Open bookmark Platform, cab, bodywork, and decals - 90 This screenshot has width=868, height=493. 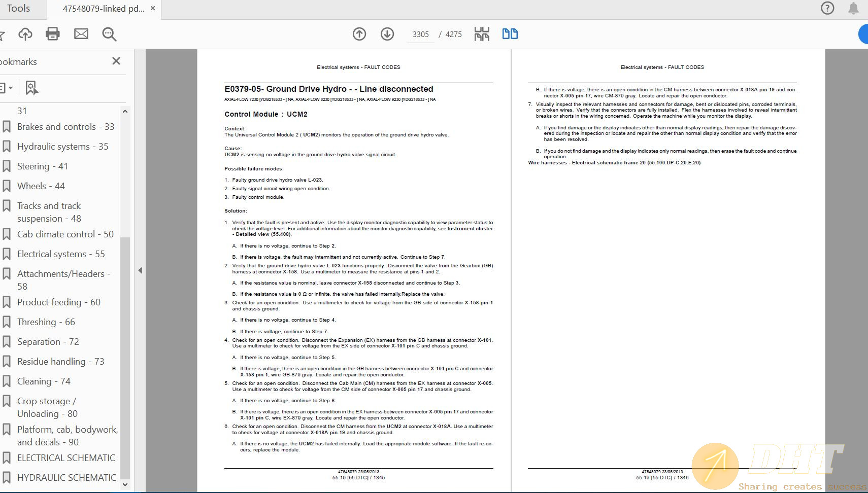click(68, 436)
